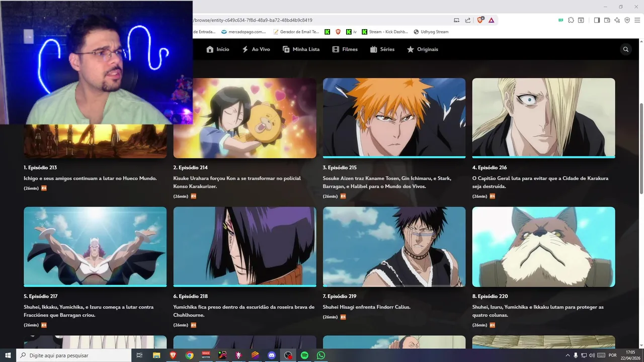644x362 pixels.
Task: Click the age rating badge under Episódio 213
Action: coord(44,189)
